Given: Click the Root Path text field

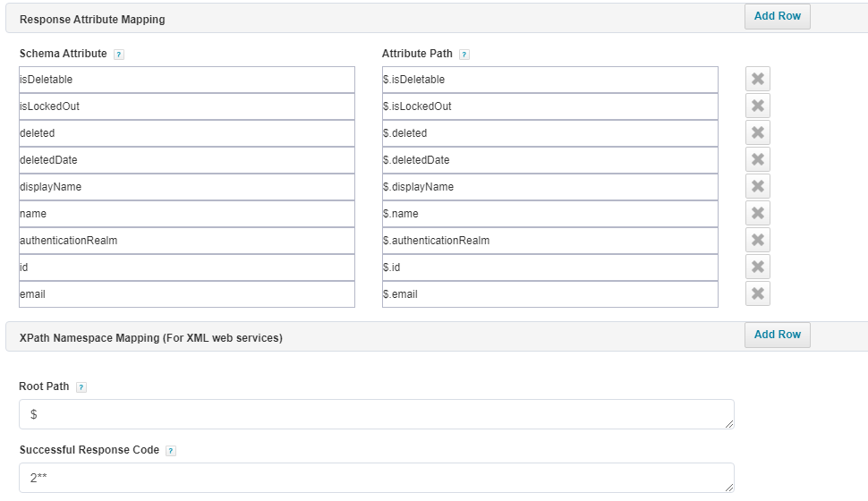Looking at the screenshot, I should (376, 414).
